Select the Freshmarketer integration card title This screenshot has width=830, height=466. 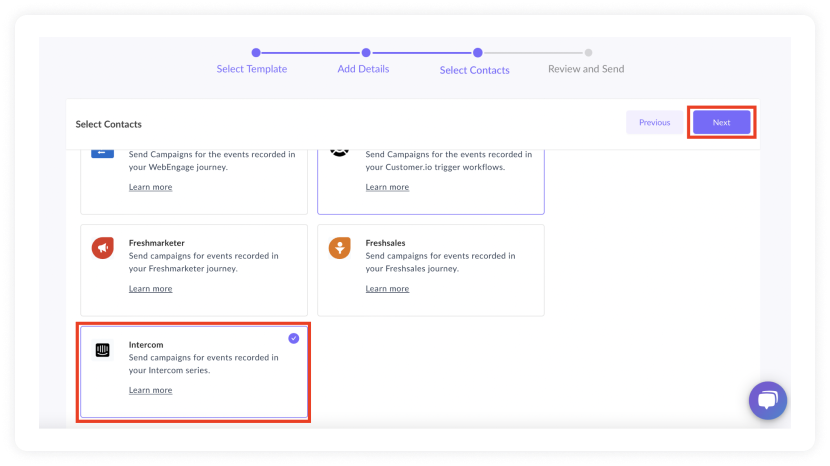(x=157, y=243)
